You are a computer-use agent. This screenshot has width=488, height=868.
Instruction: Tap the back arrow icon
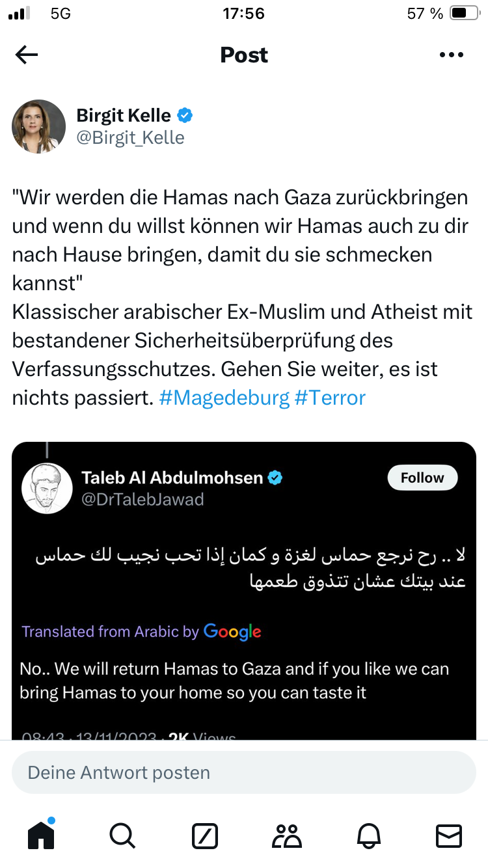27,55
